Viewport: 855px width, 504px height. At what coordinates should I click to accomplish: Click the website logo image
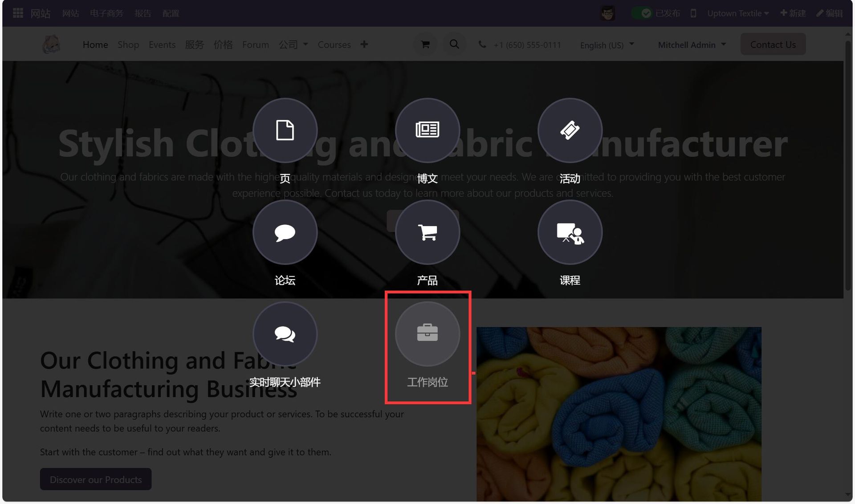[51, 45]
